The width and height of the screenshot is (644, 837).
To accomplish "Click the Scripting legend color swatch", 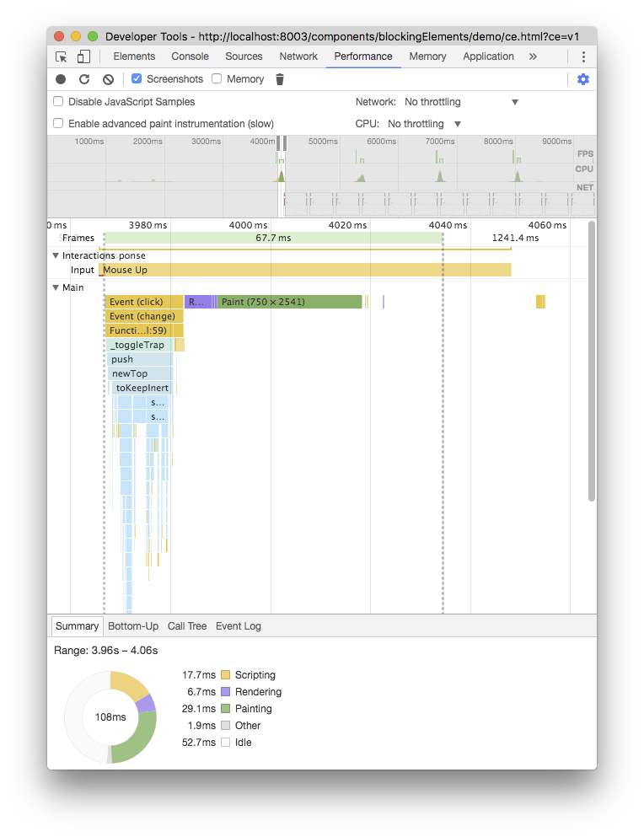I will coord(225,675).
